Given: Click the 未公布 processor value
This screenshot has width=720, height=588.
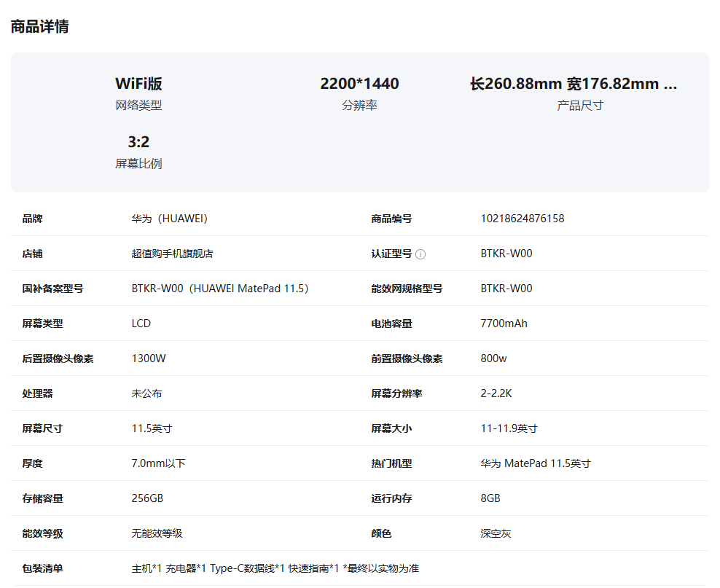Looking at the screenshot, I should tap(147, 393).
